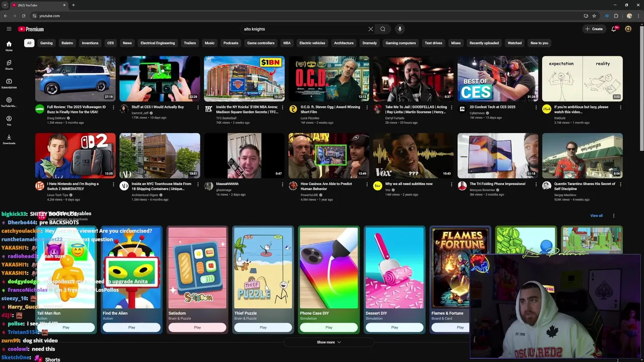Go to Home in the sidebar
644x362 pixels.
9,46
